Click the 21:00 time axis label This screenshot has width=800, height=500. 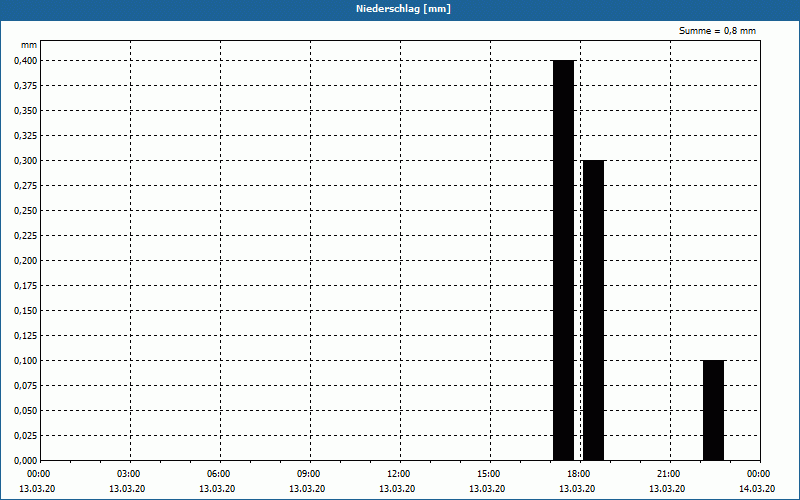tap(668, 474)
